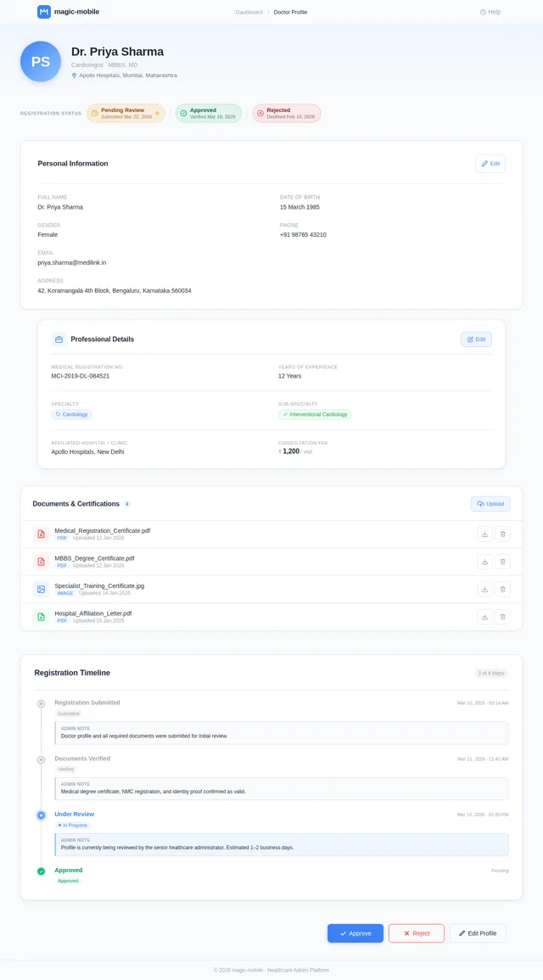Reject the doctor registration

pyautogui.click(x=417, y=933)
